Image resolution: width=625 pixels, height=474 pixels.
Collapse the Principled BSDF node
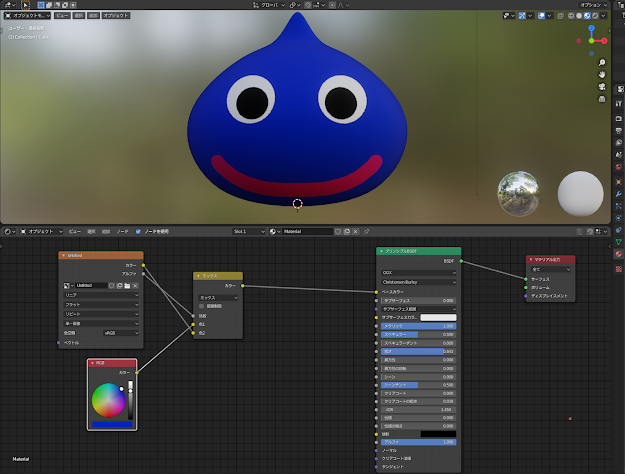click(x=381, y=251)
